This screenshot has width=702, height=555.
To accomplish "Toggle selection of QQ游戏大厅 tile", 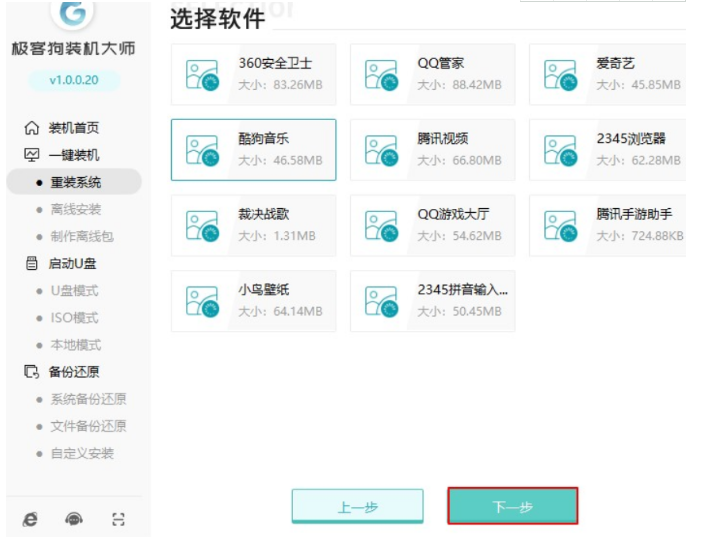I will [x=432, y=225].
